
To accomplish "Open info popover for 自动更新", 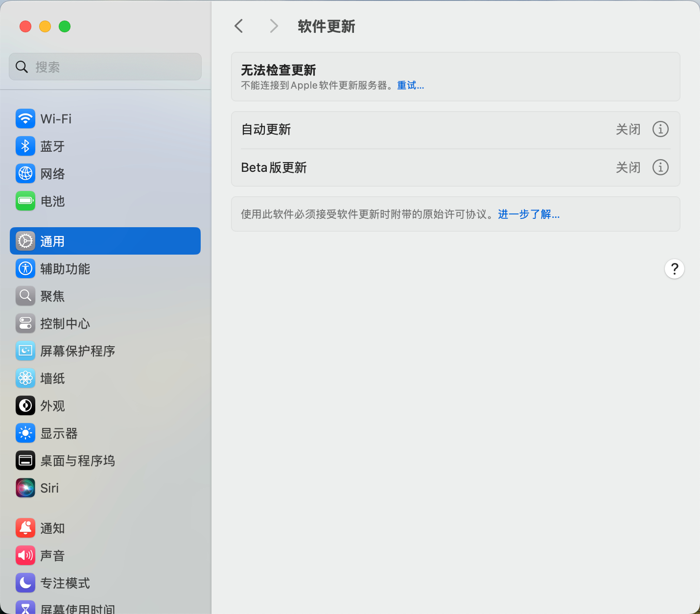I will (660, 129).
